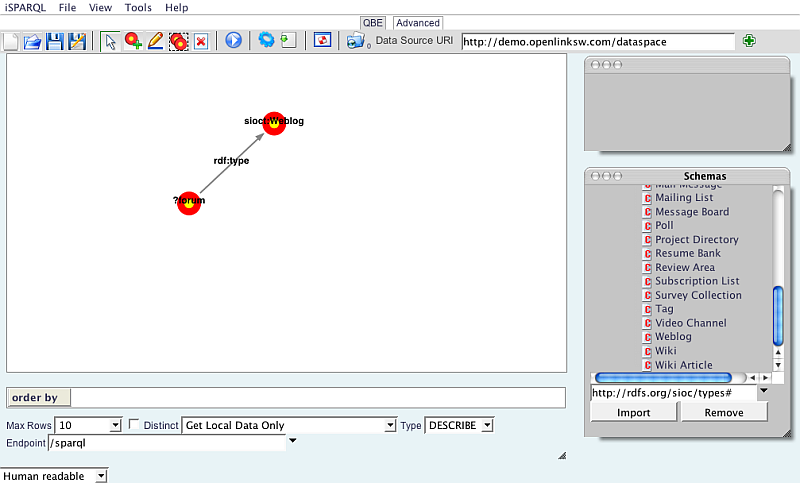The image size is (800, 483).
Task: Click the Schemas horizontal scrollbar thumb
Action: (663, 378)
